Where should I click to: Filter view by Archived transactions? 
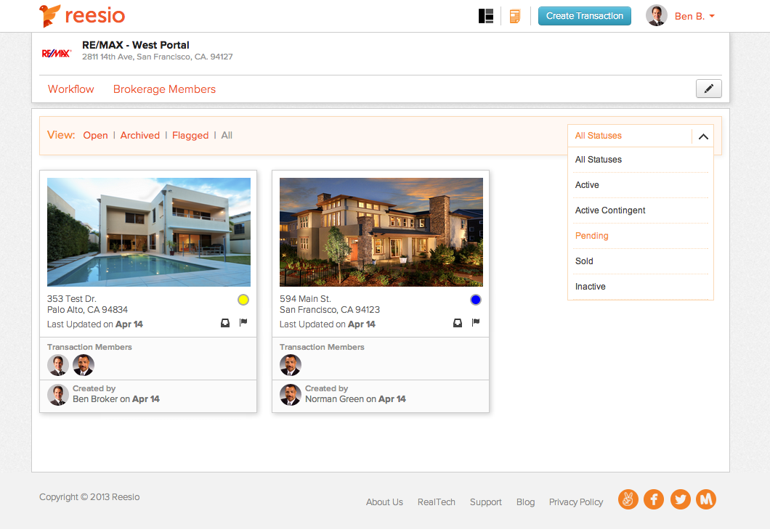(140, 136)
